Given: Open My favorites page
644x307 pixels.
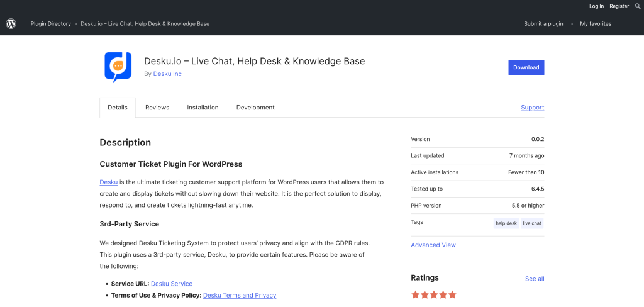Looking at the screenshot, I should click(595, 24).
